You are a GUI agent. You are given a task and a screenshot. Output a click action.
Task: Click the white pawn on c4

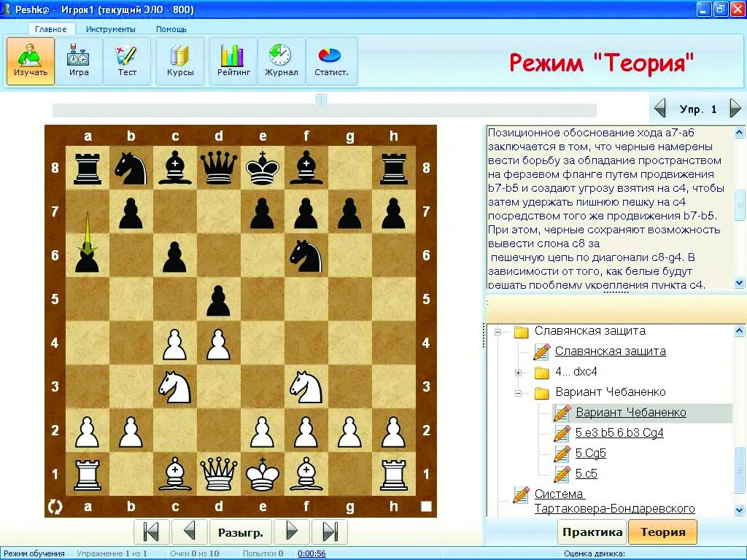[x=175, y=344]
